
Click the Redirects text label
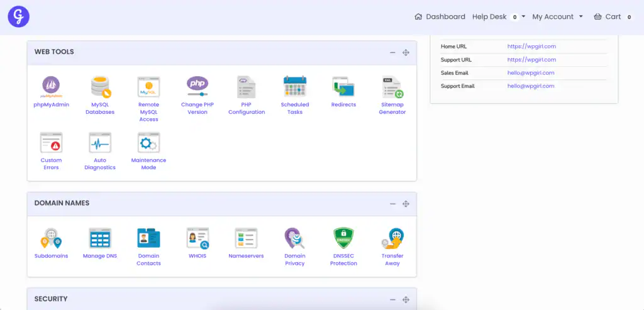(x=343, y=105)
